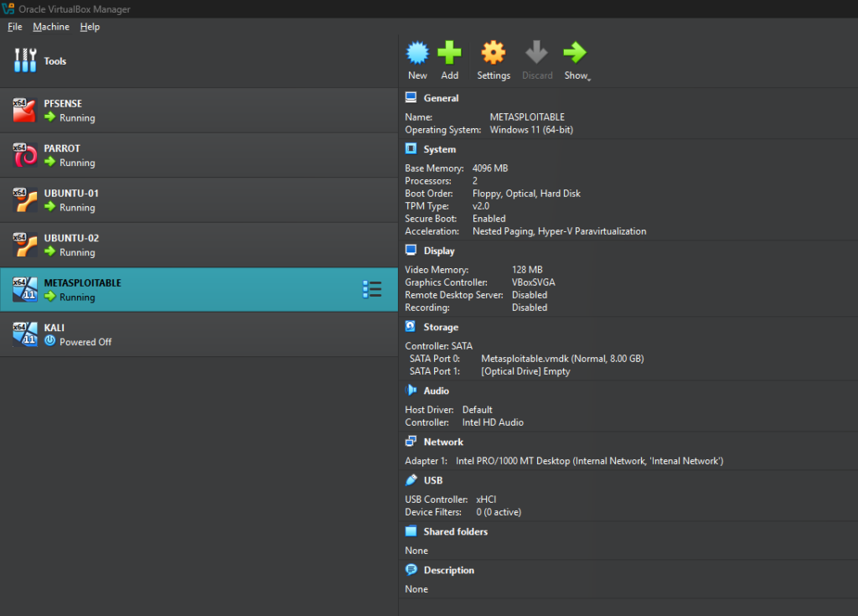This screenshot has height=616, width=858.
Task: Click the PARROT VM icon
Action: point(25,155)
